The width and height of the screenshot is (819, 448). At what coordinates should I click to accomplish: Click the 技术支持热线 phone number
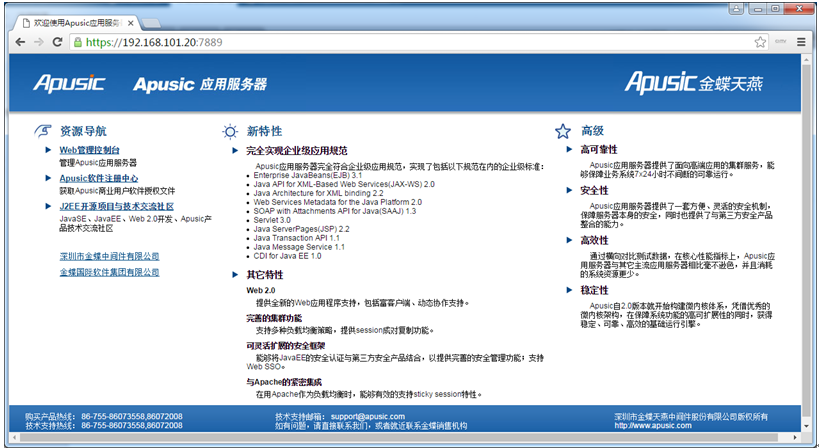132,426
